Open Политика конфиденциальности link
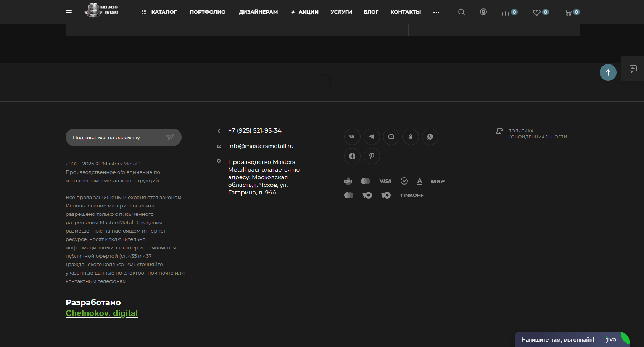The image size is (644, 347). pos(537,134)
